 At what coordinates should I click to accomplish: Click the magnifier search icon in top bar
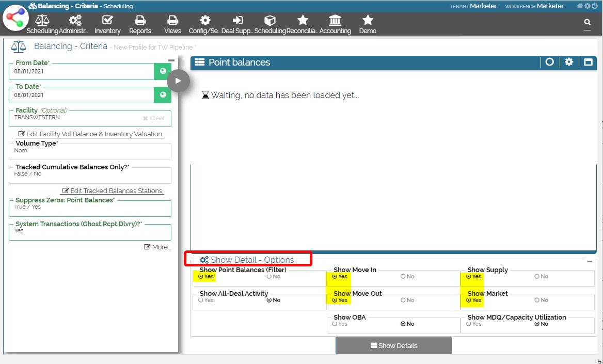pos(587,22)
